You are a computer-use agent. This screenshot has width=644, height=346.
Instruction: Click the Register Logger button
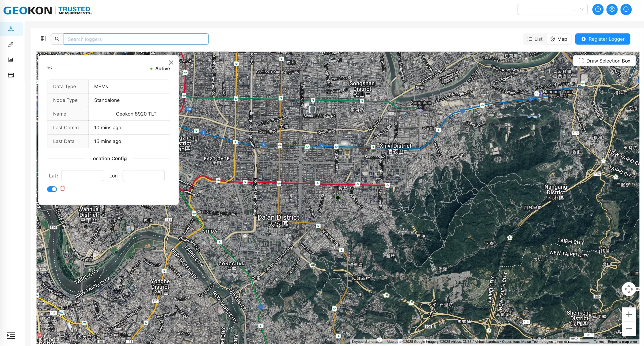click(x=602, y=39)
